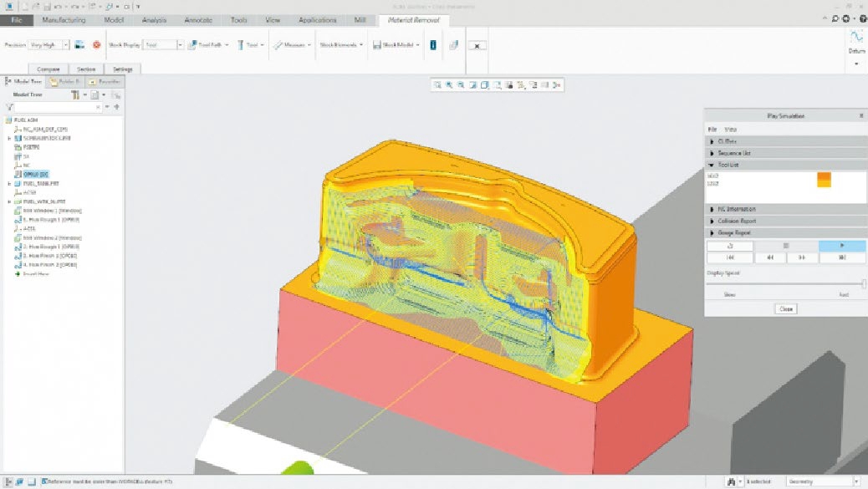Click the play forward simulation button

point(842,246)
